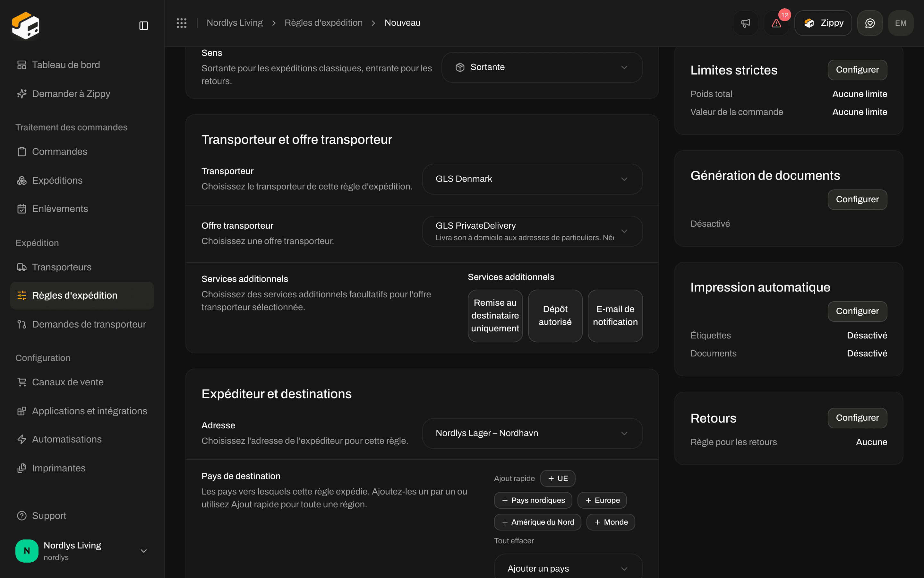The width and height of the screenshot is (924, 578).
Task: Open the Sens dropdown showing Sortante
Action: tap(542, 67)
